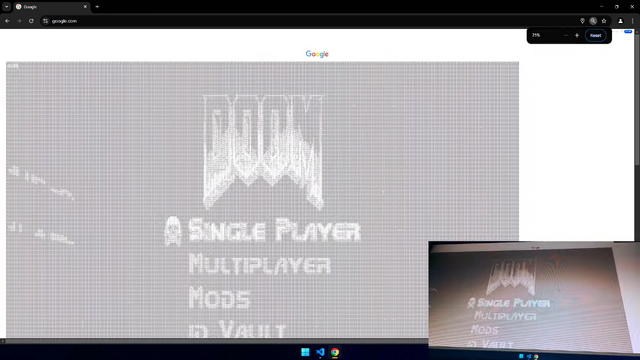View site information icon in address bar
Viewport: 640px width, 360px height.
tap(45, 21)
